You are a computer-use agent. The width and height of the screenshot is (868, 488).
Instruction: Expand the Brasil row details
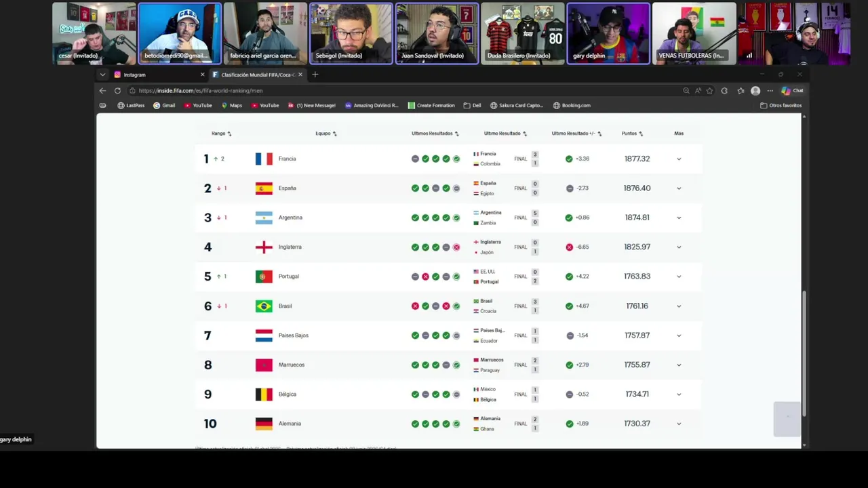pyautogui.click(x=679, y=306)
